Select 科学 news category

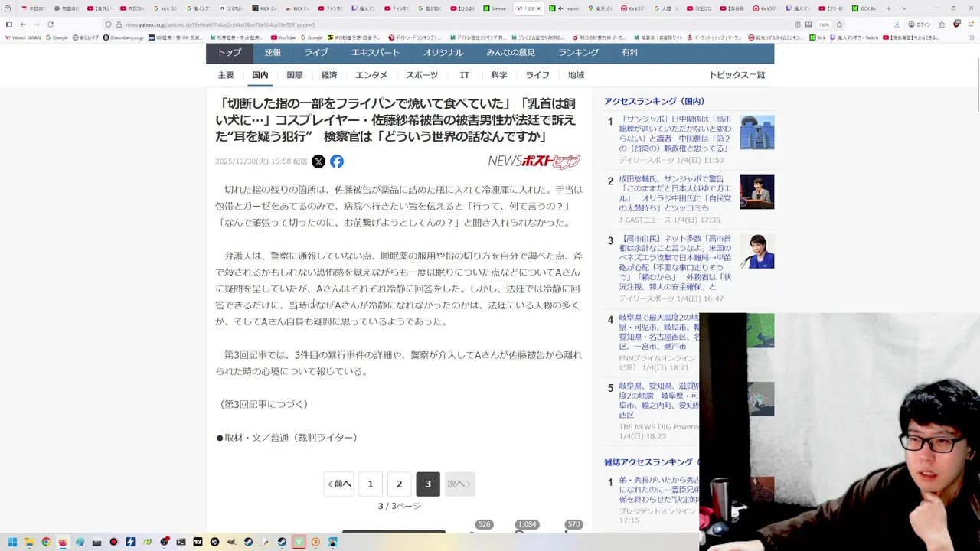(499, 75)
